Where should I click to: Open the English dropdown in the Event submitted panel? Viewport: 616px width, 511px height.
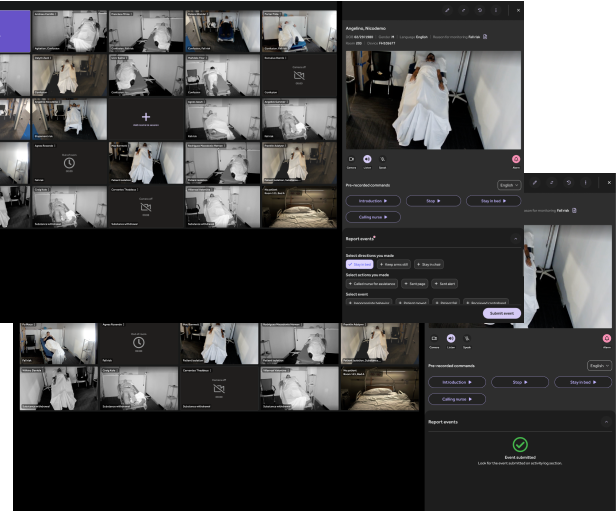(599, 366)
